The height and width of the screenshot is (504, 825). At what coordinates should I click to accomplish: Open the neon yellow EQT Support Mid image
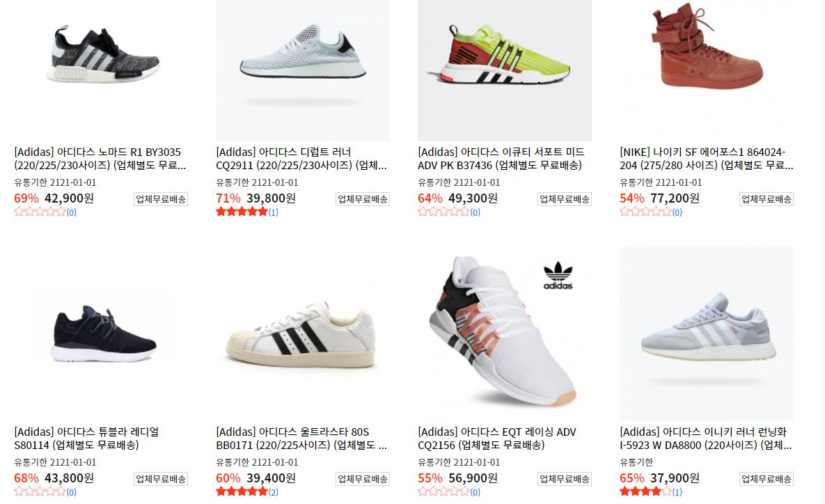[x=505, y=70]
